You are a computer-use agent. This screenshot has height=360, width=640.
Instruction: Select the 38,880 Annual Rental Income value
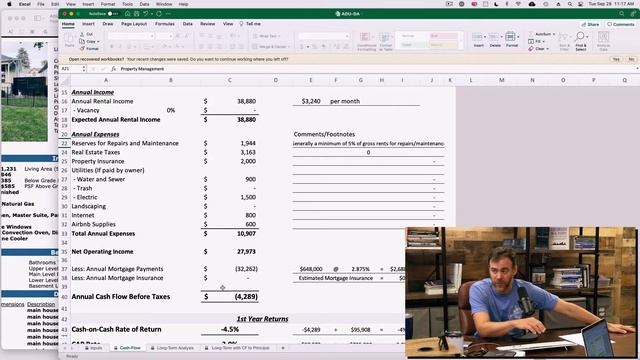(246, 101)
